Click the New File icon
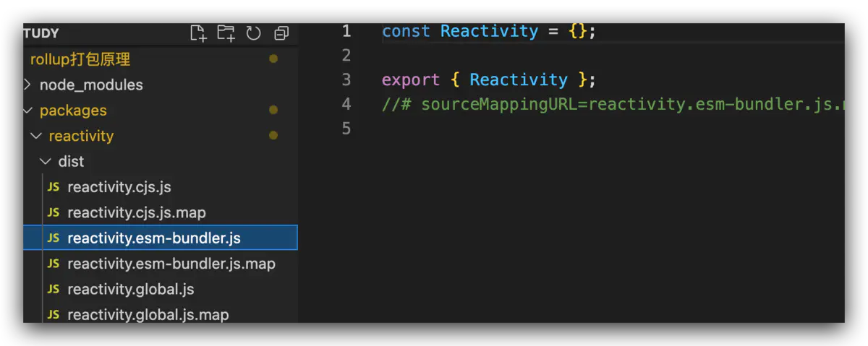The height and width of the screenshot is (346, 868). 198,33
